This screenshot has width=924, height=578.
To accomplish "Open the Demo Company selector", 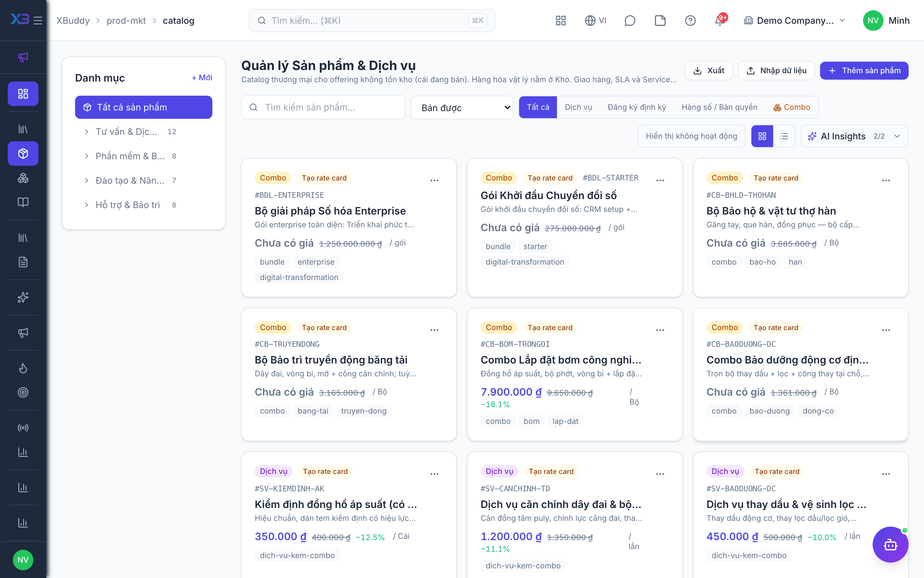I will click(x=794, y=20).
